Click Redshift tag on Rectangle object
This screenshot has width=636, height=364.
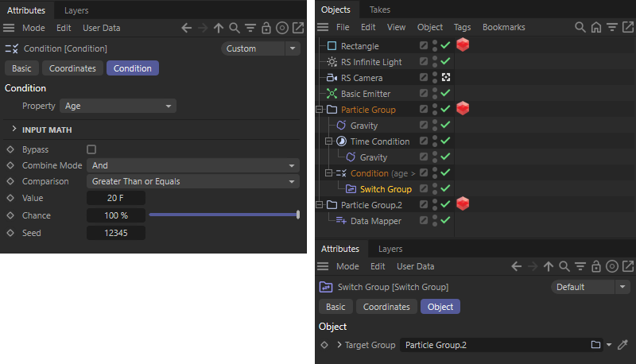point(463,45)
